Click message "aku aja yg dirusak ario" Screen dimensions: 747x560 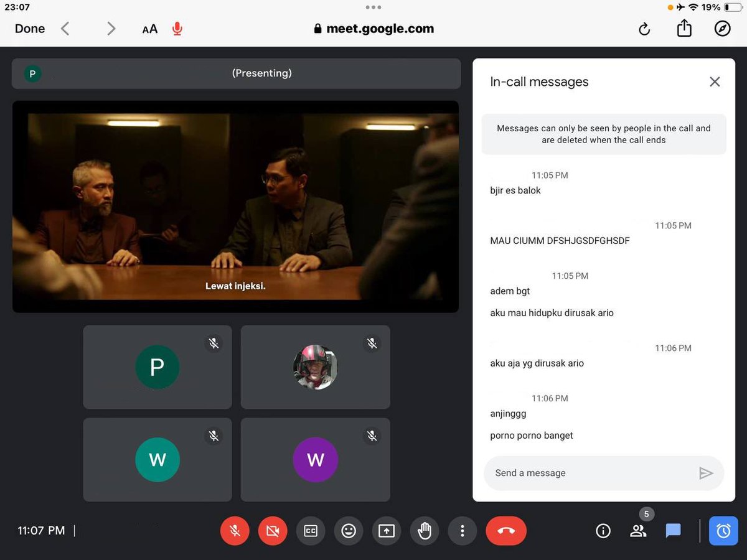coord(537,363)
